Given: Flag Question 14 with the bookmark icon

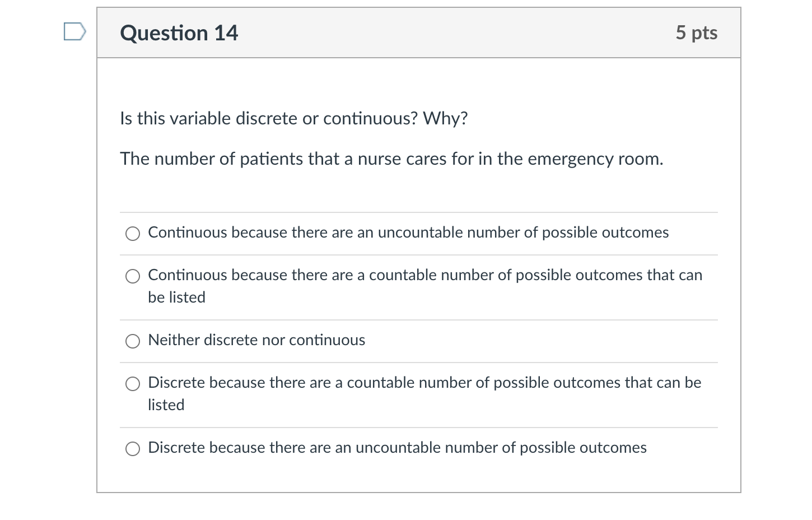Looking at the screenshot, I should (74, 31).
